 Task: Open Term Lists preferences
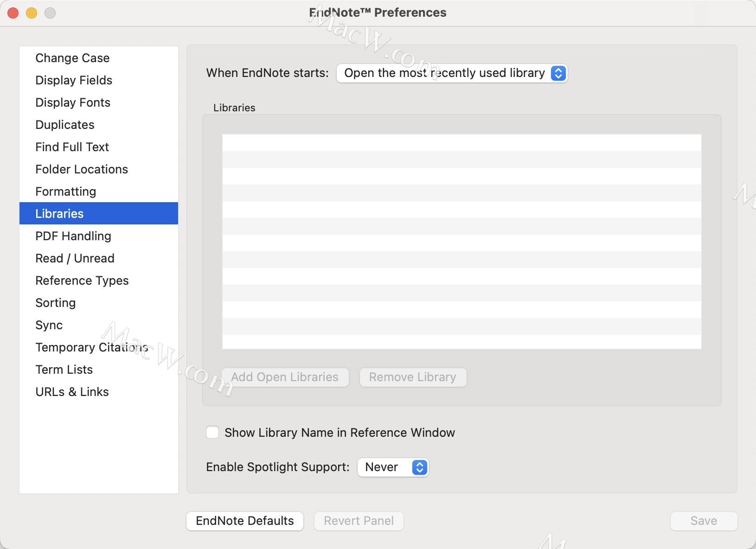pos(99,370)
